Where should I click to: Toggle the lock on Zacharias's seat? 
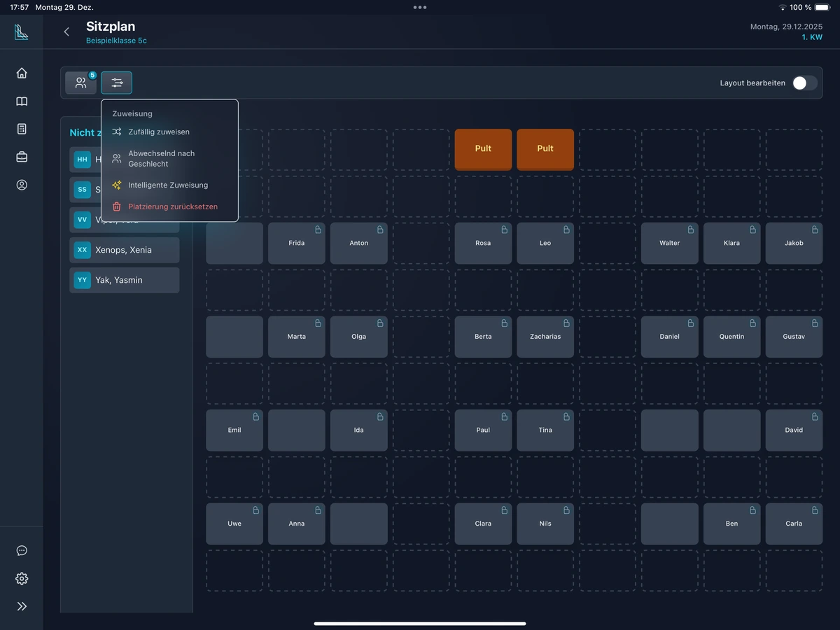[566, 323]
